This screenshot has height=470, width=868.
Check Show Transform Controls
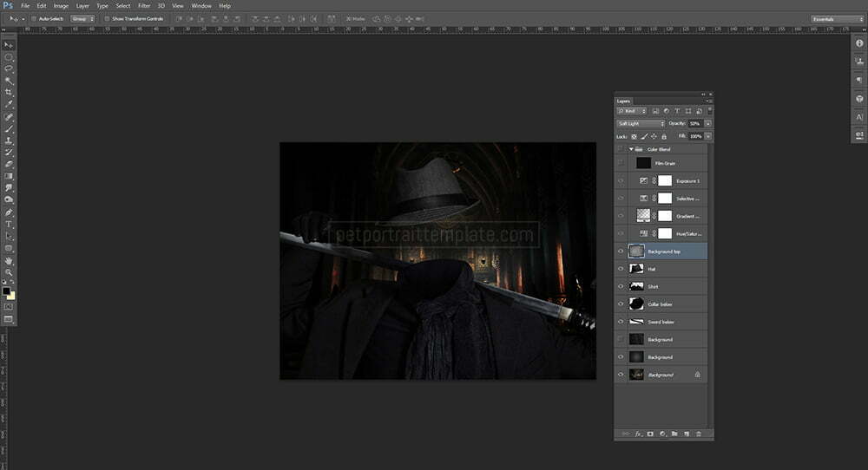pos(107,18)
